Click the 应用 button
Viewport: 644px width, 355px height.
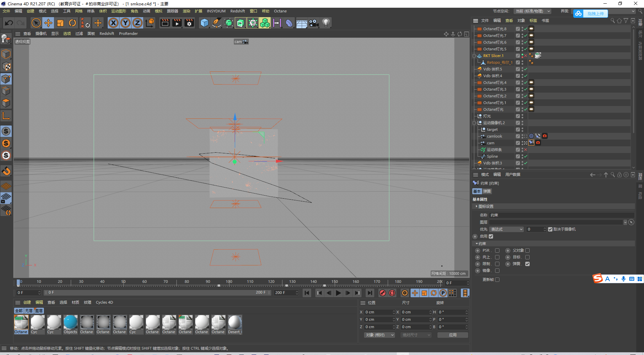pos(452,335)
